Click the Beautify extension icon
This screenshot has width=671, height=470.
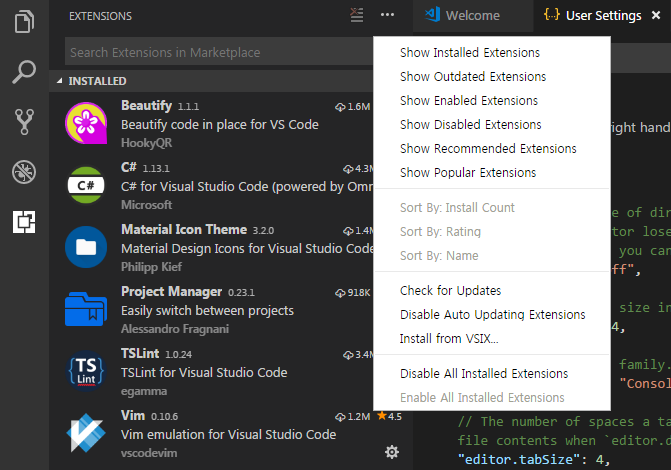(86, 123)
